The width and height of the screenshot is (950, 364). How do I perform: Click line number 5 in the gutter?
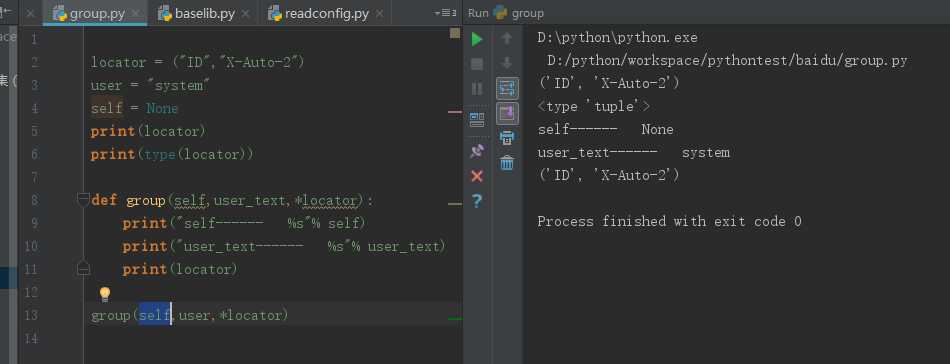pos(34,131)
